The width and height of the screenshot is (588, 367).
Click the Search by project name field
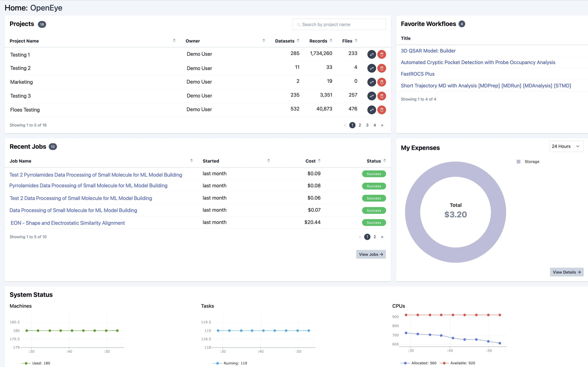(339, 25)
